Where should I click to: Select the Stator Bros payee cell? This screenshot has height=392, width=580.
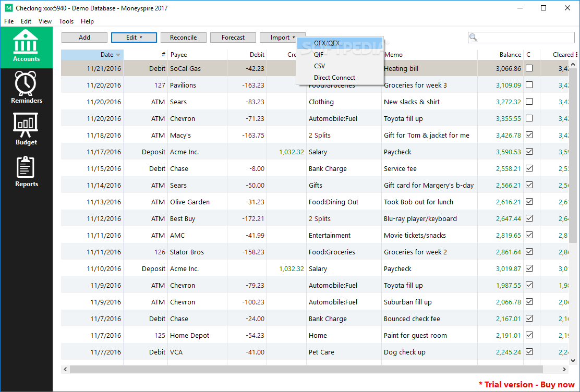(197, 252)
